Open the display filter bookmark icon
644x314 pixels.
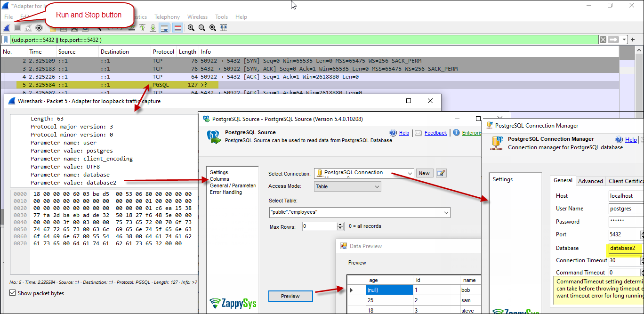click(x=6, y=40)
